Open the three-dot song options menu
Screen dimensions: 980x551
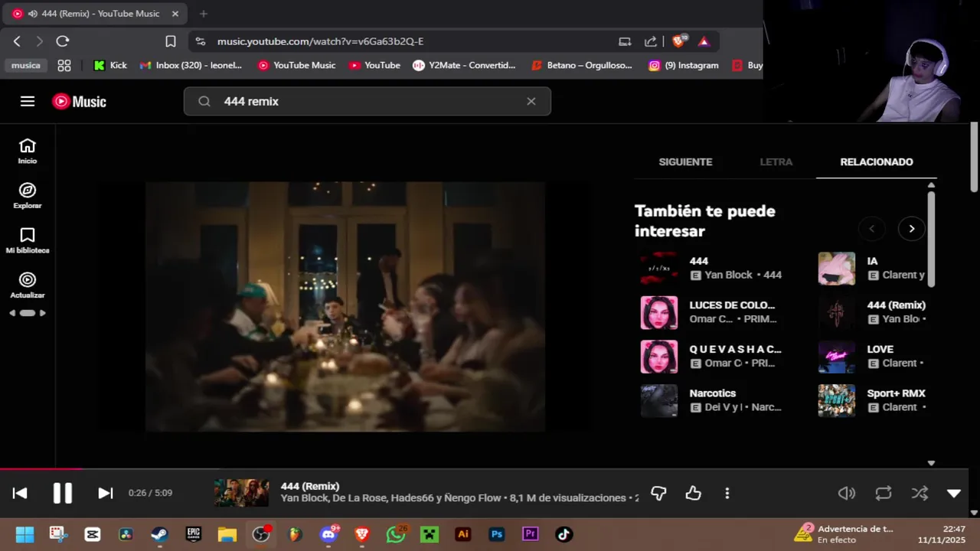[727, 494]
